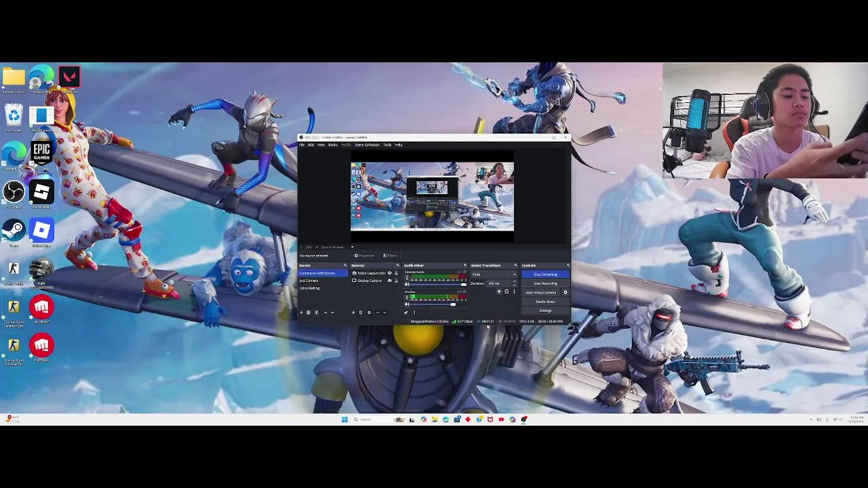
Task: Open transition properties three-dot menu
Action: coord(514,291)
